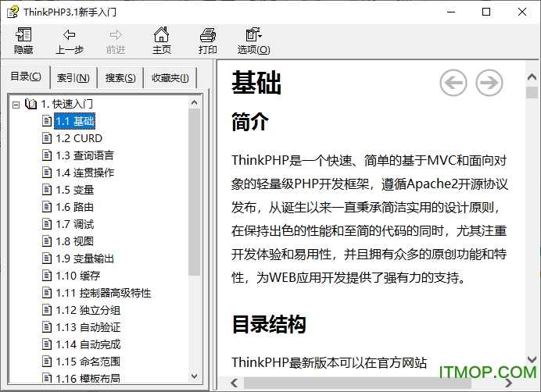
Task: Click the page icon beside 1.13 自动验证
Action: [47, 327]
